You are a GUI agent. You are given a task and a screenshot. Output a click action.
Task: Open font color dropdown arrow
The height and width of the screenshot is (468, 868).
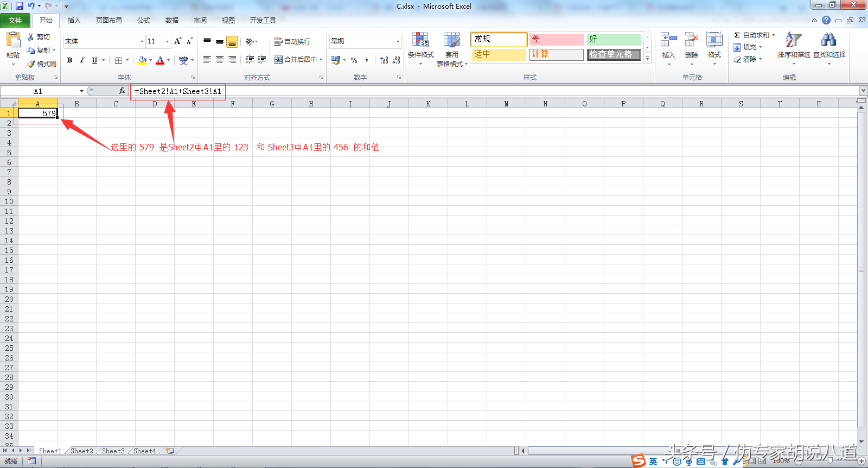pos(168,60)
